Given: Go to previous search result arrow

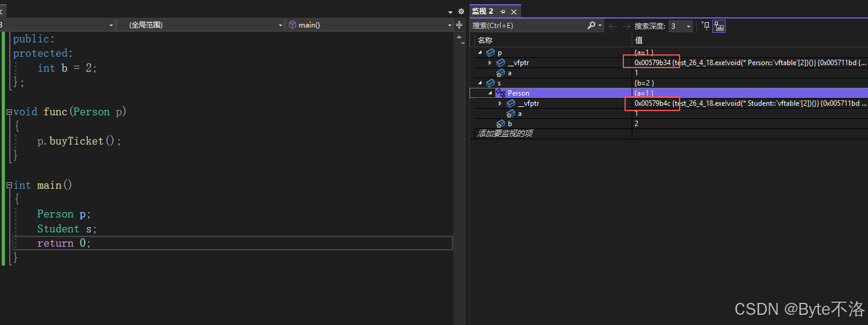Looking at the screenshot, I should pos(613,26).
